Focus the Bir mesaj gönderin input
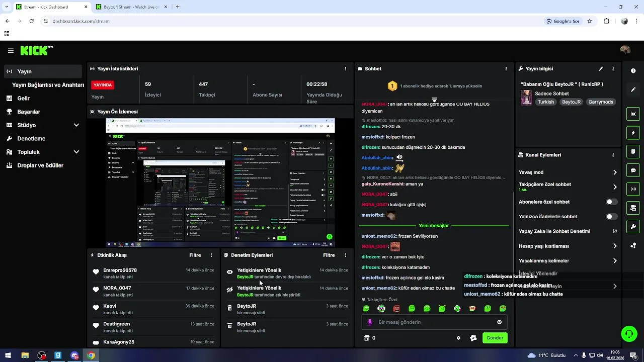The image size is (644, 362). 434,322
